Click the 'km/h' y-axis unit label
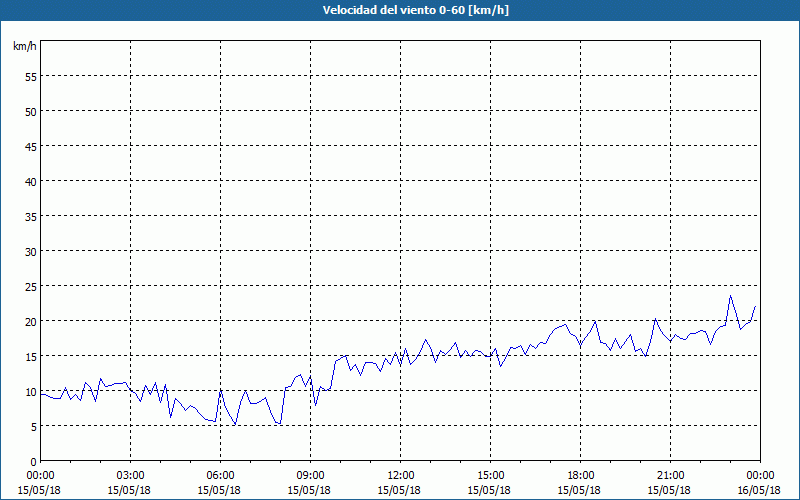This screenshot has width=800, height=500. click(x=25, y=46)
